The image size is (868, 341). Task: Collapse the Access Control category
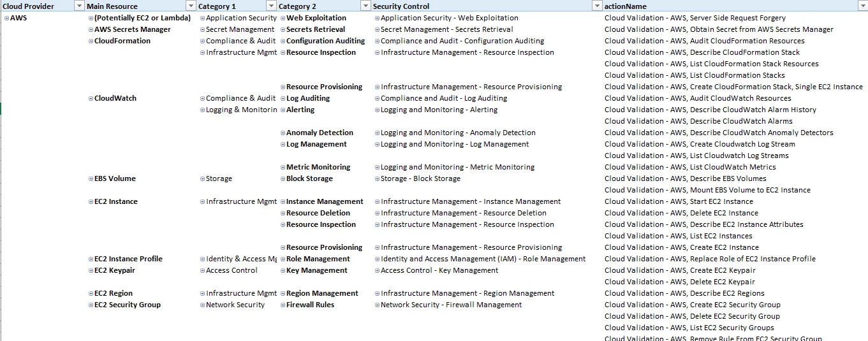[202, 271]
